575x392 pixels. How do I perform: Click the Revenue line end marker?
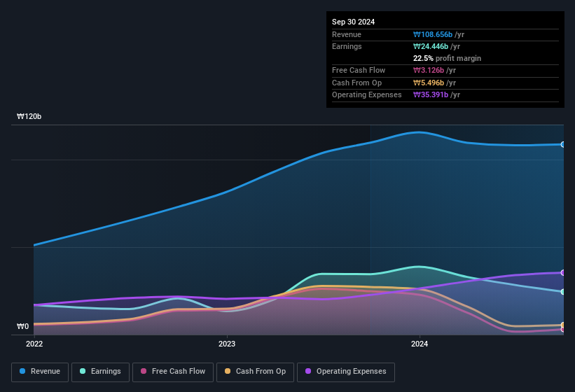point(562,145)
